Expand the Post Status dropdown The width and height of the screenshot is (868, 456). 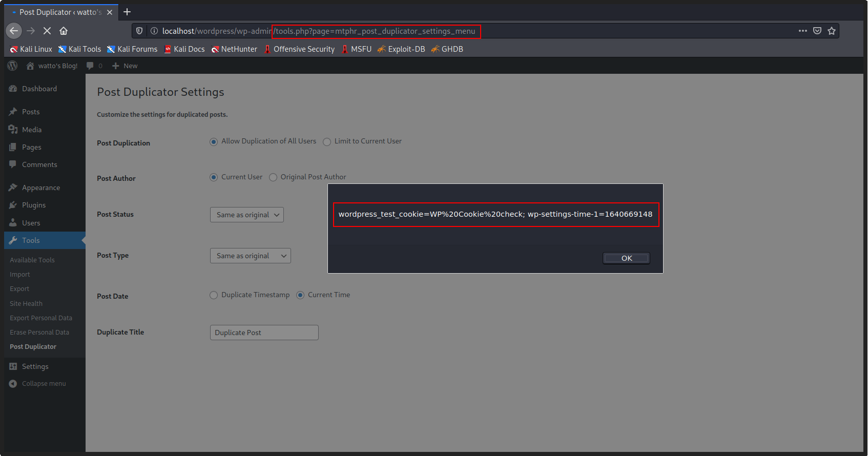tap(246, 215)
